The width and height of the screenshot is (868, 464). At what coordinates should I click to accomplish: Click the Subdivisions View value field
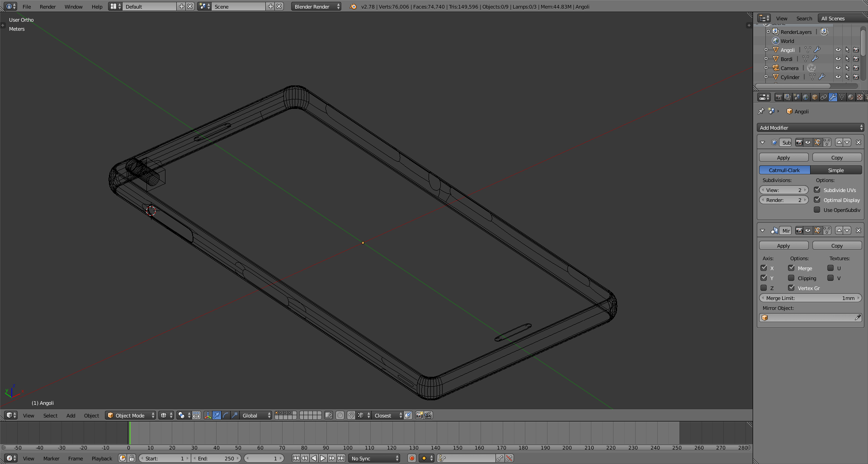point(783,190)
